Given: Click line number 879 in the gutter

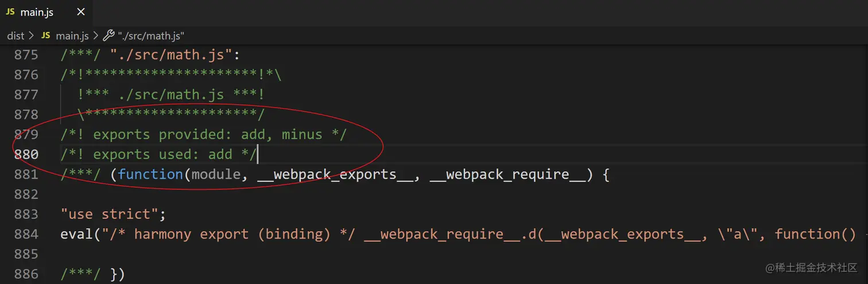Looking at the screenshot, I should [x=26, y=135].
